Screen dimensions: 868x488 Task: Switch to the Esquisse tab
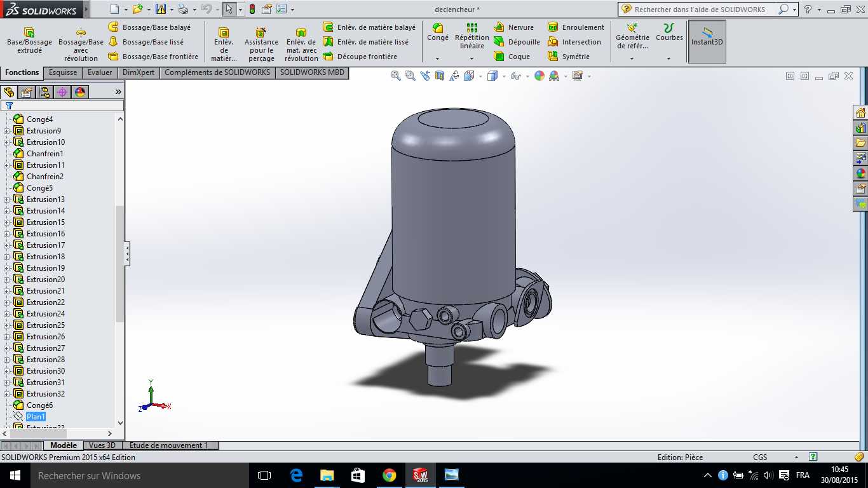(x=63, y=72)
